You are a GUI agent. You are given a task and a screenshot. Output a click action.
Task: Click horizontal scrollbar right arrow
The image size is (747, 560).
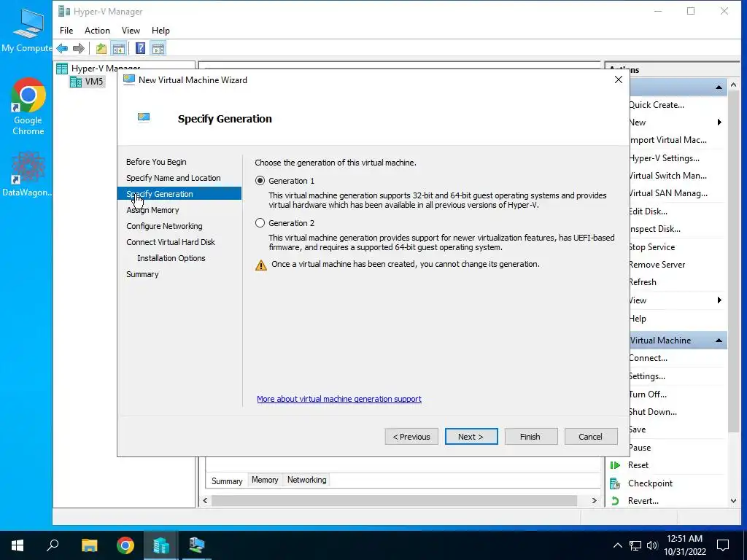[594, 500]
